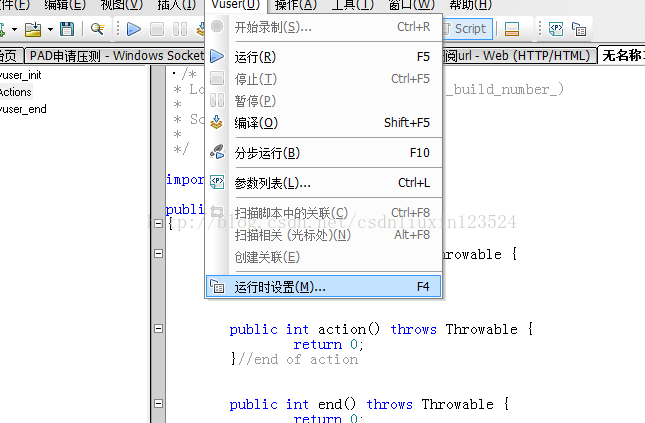The height and width of the screenshot is (423, 645).
Task: Choose 分步运行(B) menu entry
Action: coord(324,153)
